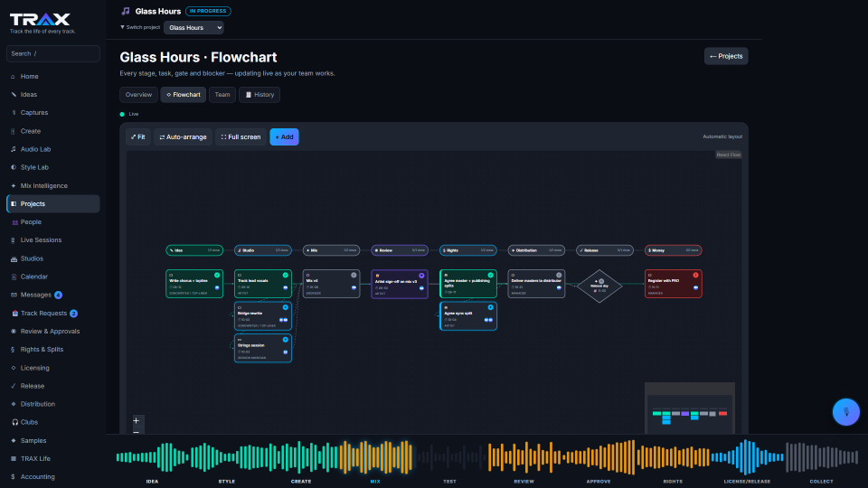Click the REVIEW segment of the waveform timeline
Viewport: 868px width, 488px height.
tap(524, 458)
